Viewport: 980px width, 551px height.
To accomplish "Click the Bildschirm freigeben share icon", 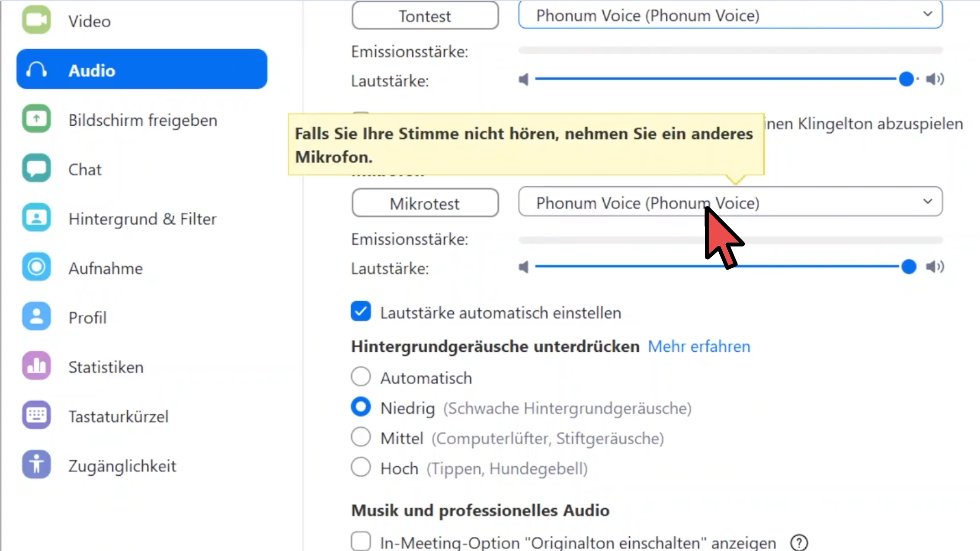I will (36, 119).
